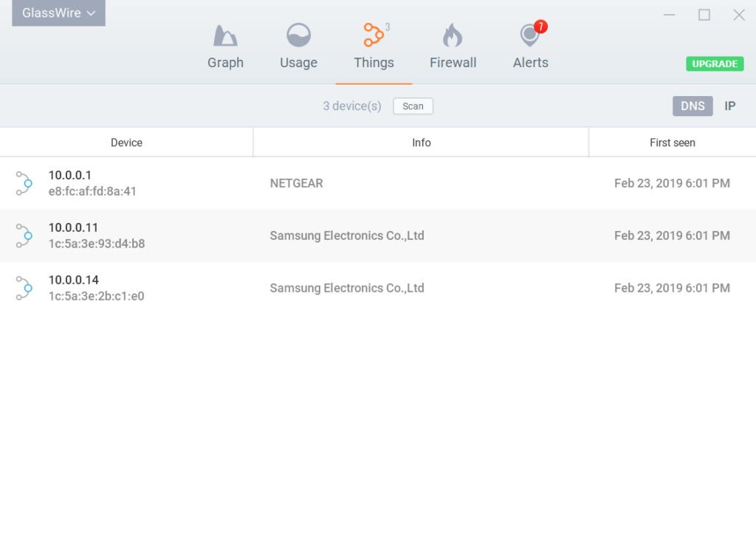This screenshot has height=534, width=756.
Task: Click the first seen date for 10.0.0.1
Action: click(x=672, y=183)
